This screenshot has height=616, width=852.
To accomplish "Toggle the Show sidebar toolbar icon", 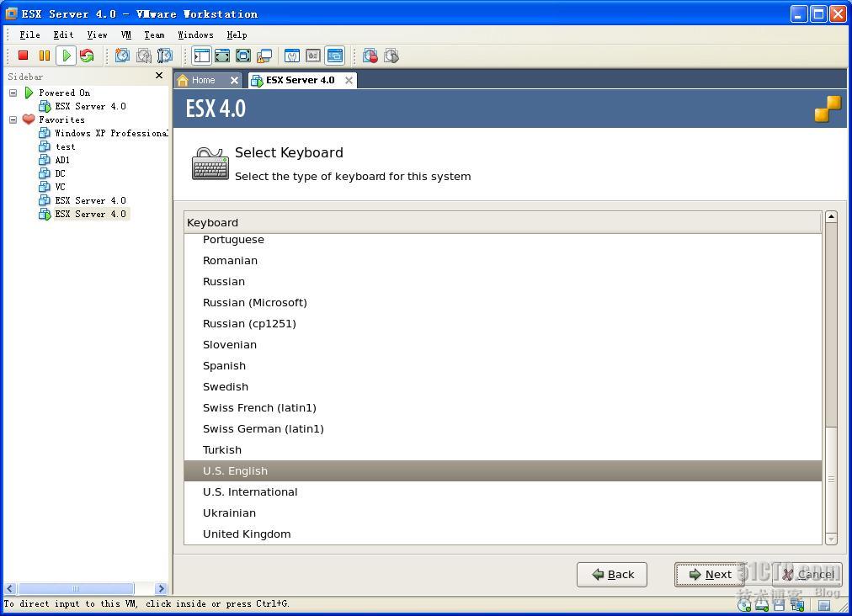I will pos(201,56).
